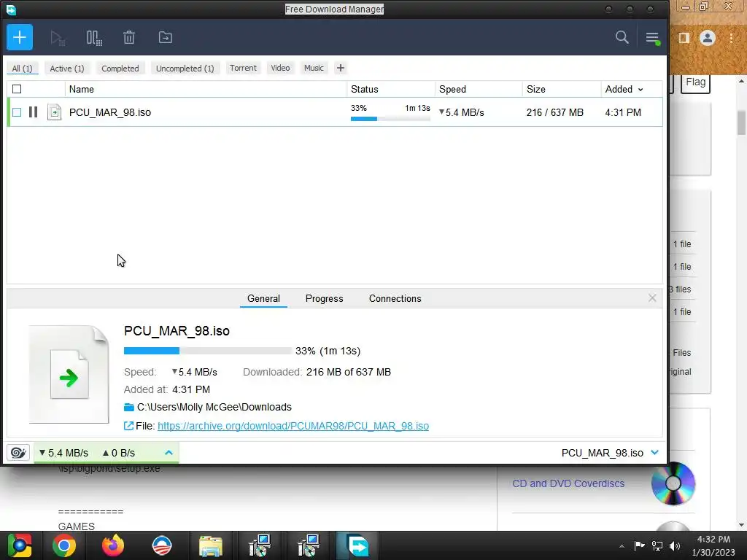Open Firefox from the taskbar
Image resolution: width=747 pixels, height=560 pixels.
pos(113,545)
